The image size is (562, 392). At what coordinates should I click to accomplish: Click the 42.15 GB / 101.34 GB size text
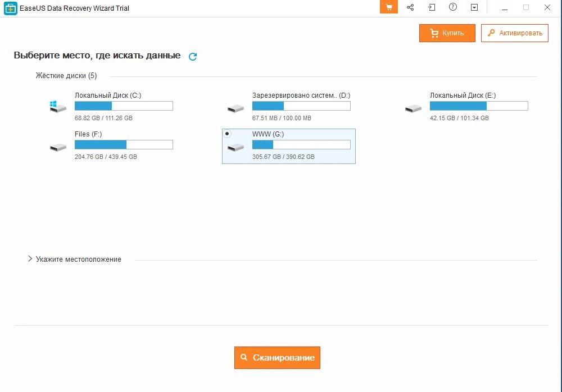460,118
